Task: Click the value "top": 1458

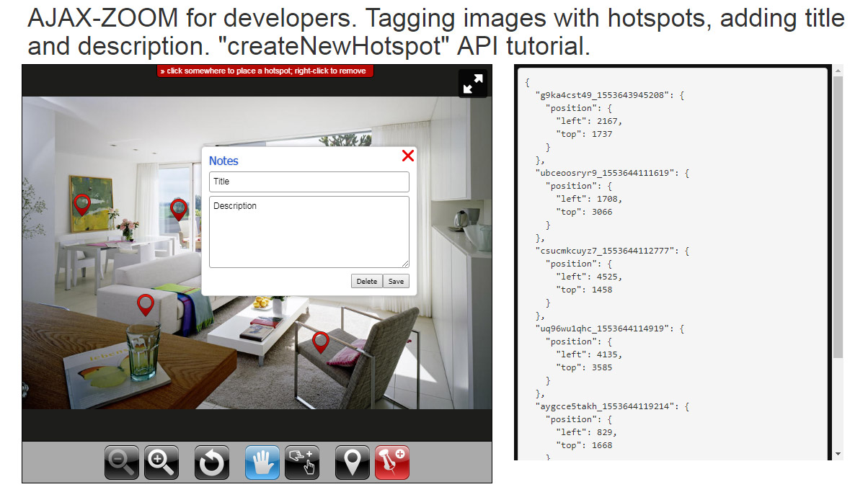Action: click(x=584, y=290)
